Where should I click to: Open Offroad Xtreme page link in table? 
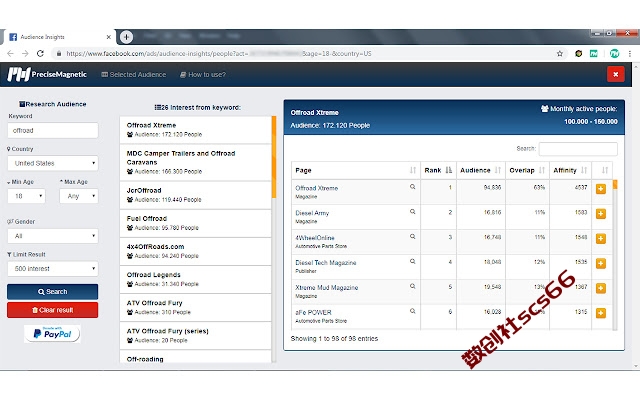tap(316, 188)
